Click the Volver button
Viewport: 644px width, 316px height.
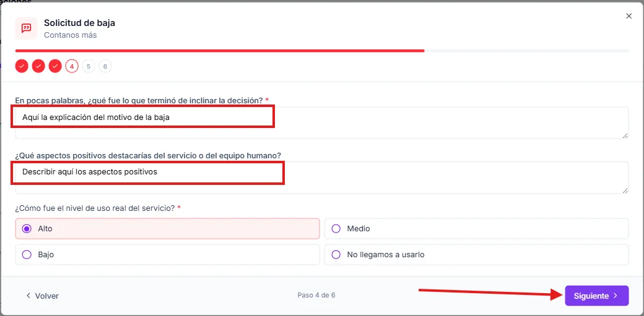tap(42, 296)
